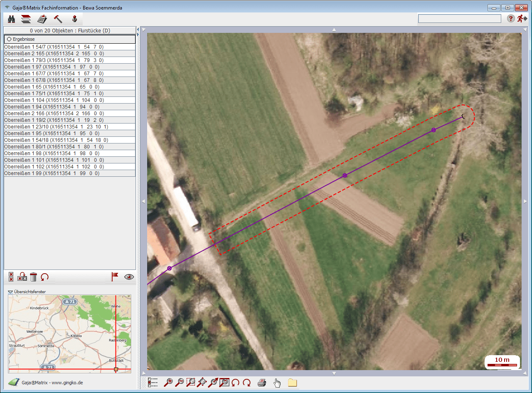Click the search input field at top right
The image size is (532, 393).
[459, 19]
